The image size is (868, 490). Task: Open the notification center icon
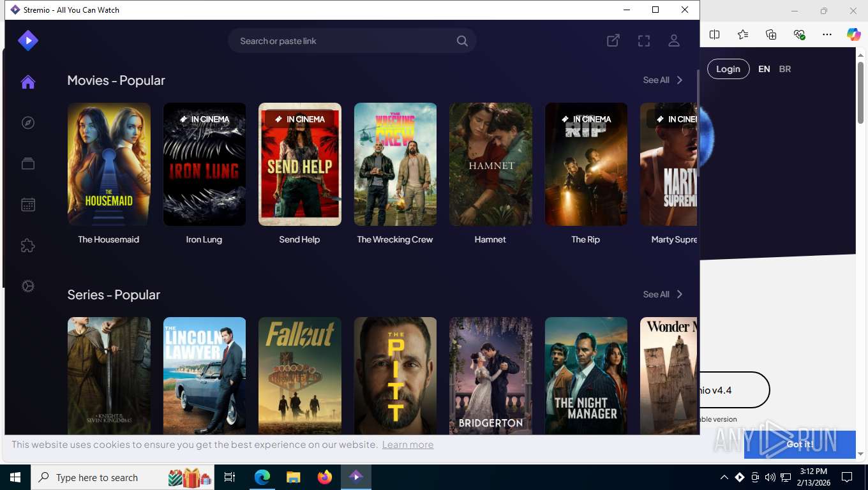click(x=847, y=477)
